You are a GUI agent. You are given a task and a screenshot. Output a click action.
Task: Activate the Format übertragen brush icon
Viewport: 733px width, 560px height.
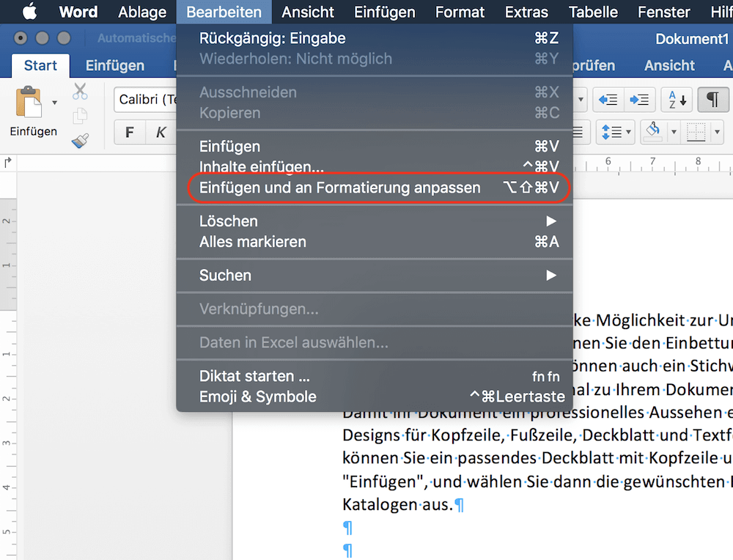pyautogui.click(x=80, y=139)
